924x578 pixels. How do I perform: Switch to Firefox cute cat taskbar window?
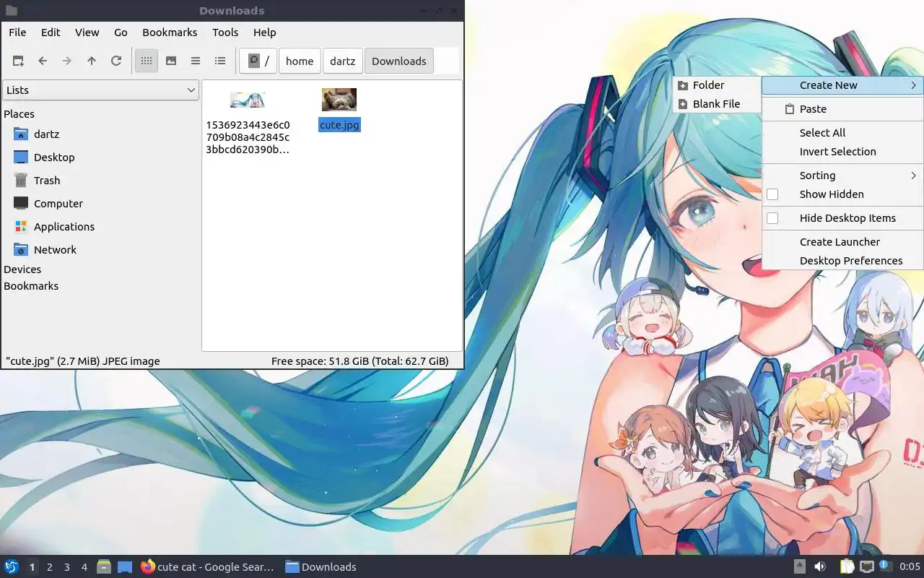tap(208, 567)
